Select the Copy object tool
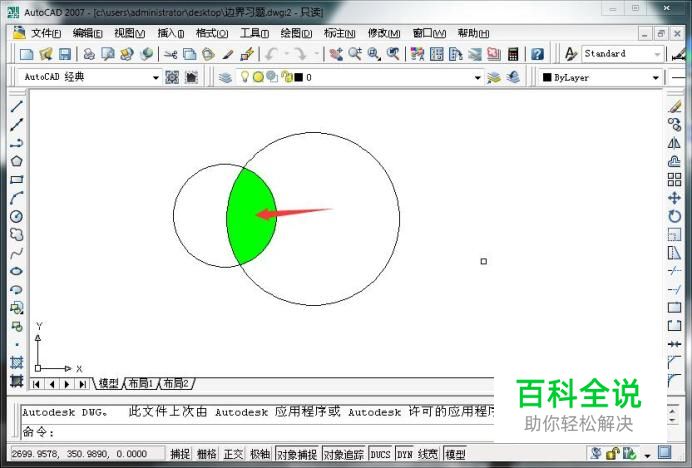Screen dimensions: 692x468 pyautogui.click(x=674, y=125)
